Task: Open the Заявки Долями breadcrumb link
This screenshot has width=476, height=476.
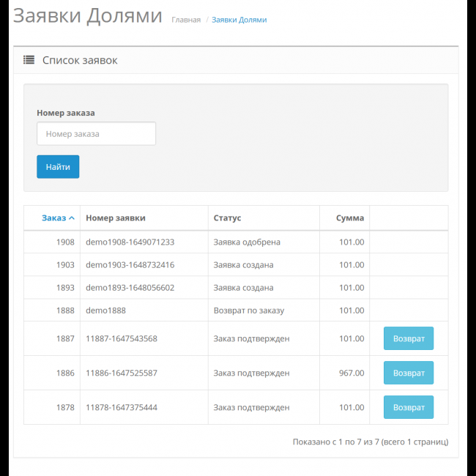Action: (239, 20)
